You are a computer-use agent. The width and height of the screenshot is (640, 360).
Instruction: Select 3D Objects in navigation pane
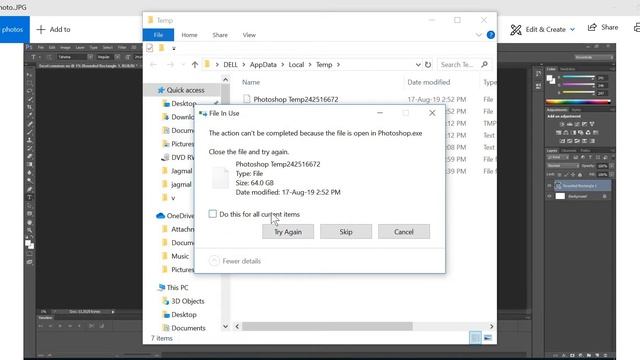coord(187,301)
